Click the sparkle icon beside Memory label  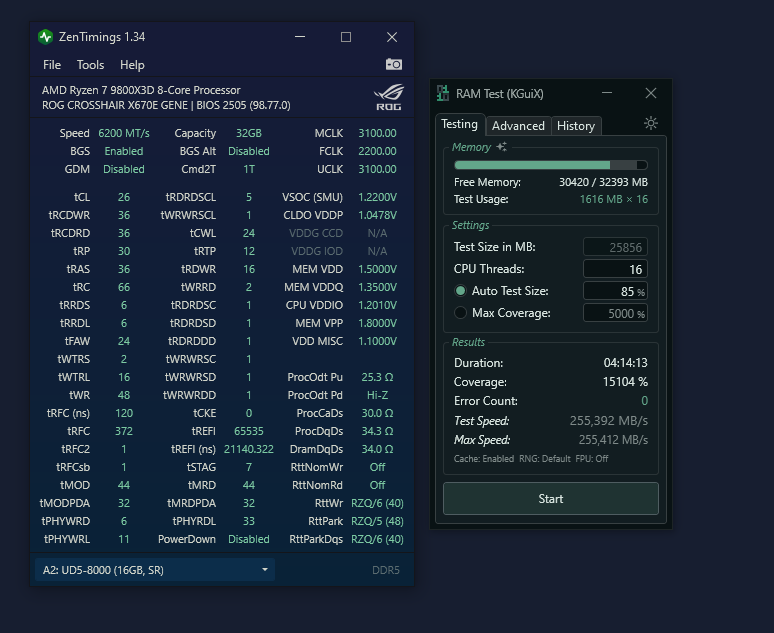502,147
